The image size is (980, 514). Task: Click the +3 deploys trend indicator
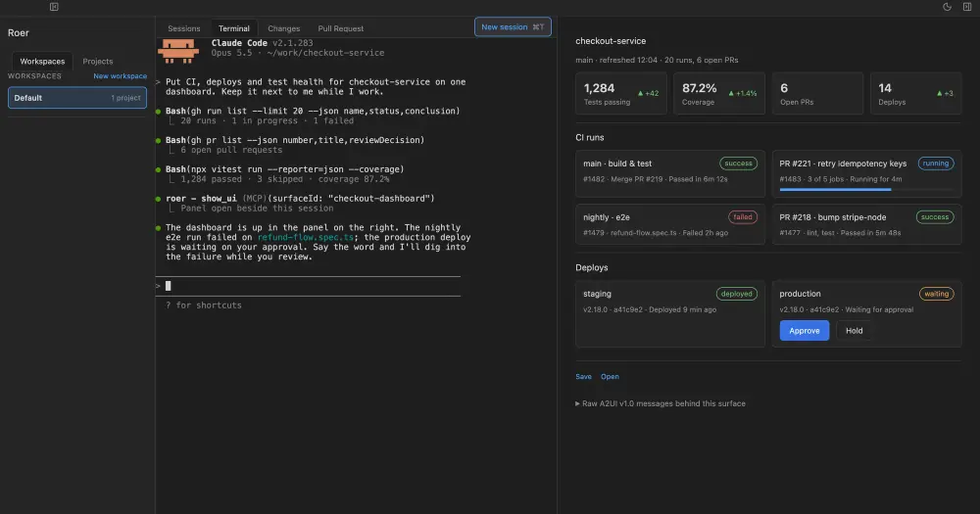click(945, 94)
